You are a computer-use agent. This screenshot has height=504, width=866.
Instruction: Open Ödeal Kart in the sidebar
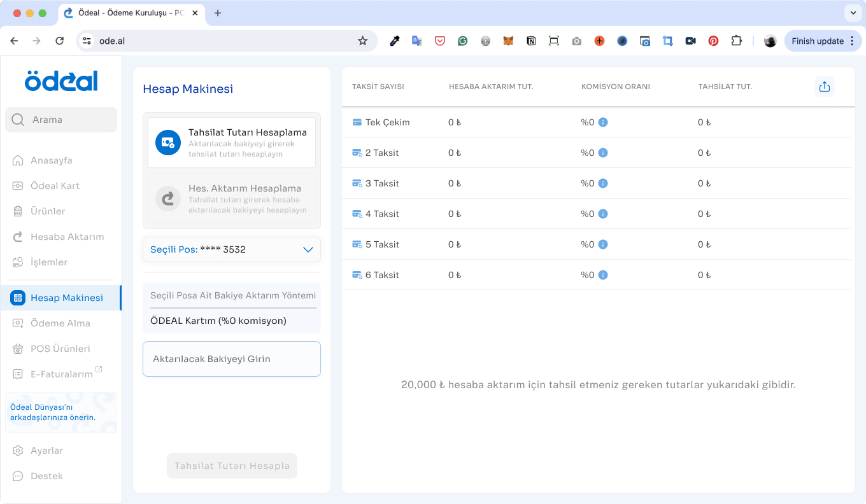(61, 186)
